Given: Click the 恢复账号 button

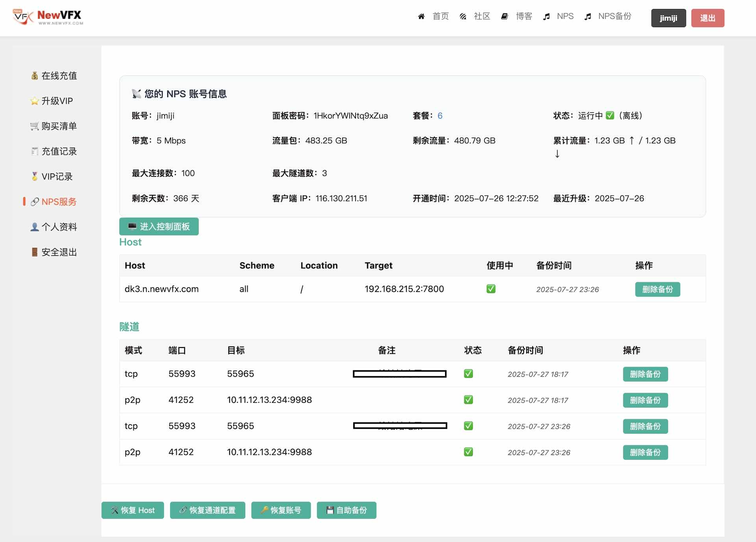Looking at the screenshot, I should tap(281, 510).
